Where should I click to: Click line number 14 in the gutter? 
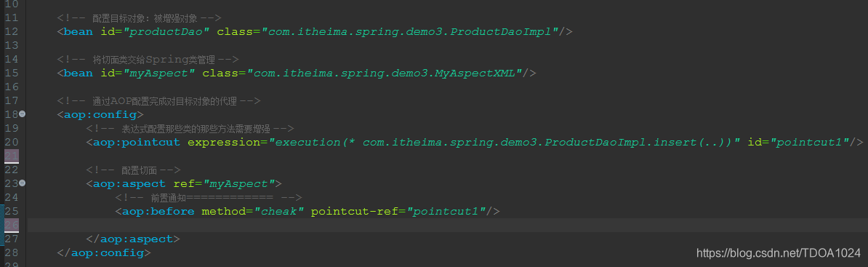tap(11, 59)
